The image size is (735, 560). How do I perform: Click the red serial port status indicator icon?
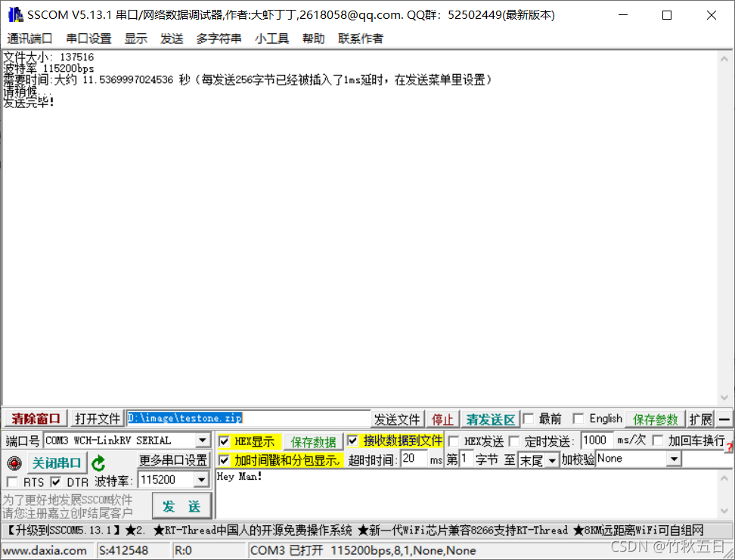click(14, 463)
